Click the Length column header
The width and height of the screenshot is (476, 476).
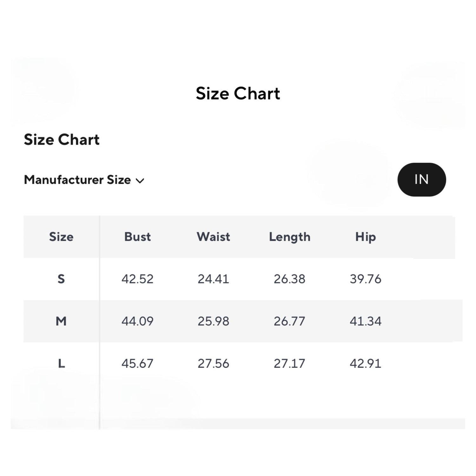289,237
